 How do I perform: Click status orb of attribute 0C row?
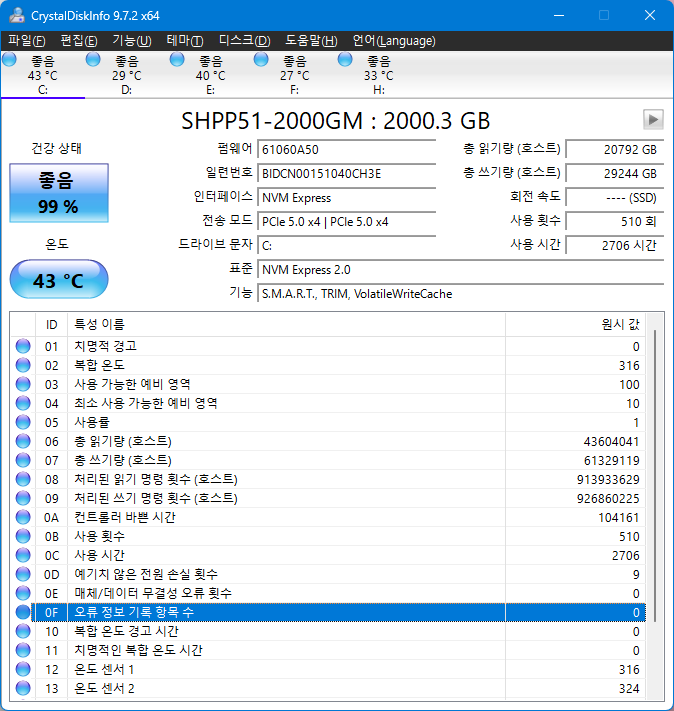23,555
